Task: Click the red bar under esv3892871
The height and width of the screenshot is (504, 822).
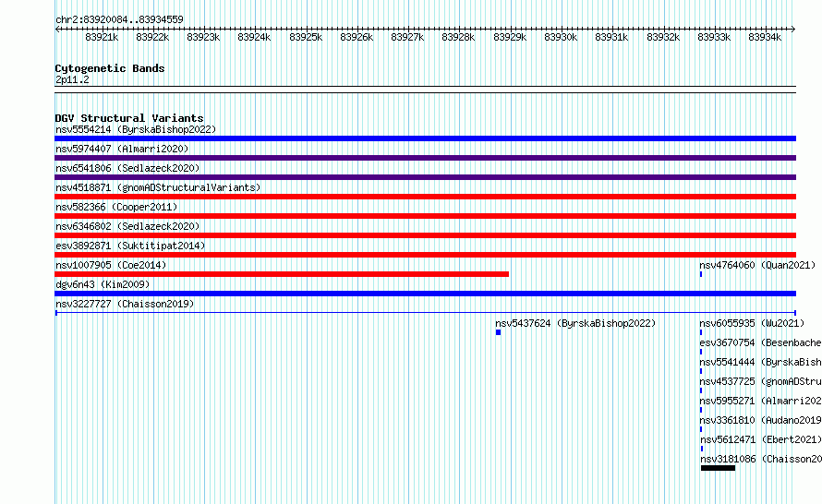Action: coord(425,255)
